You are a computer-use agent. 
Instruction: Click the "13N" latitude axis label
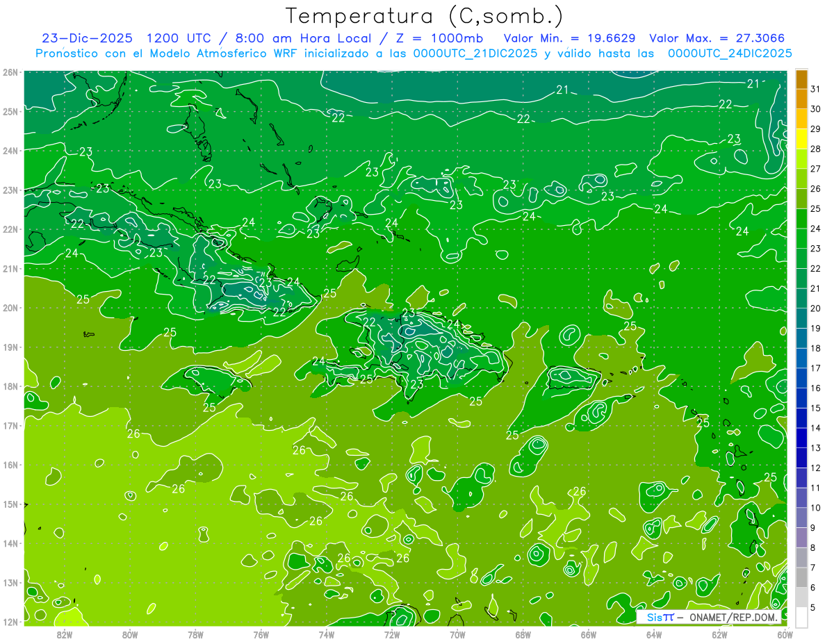[x=11, y=583]
